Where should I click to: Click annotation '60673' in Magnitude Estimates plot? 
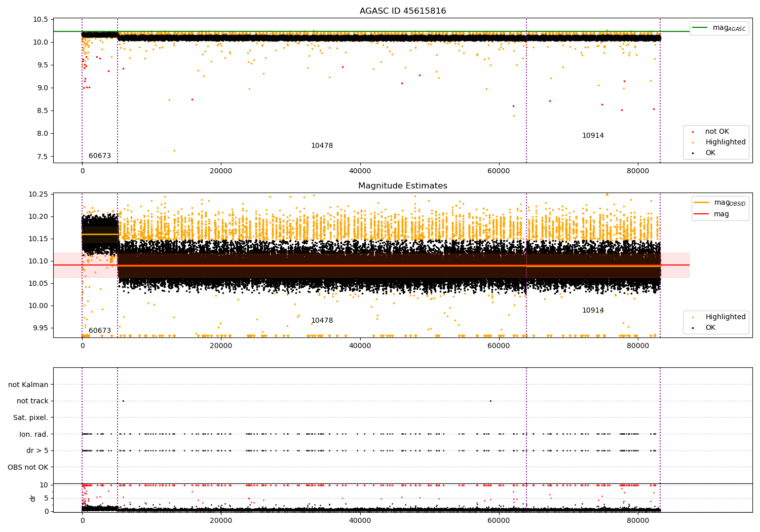100,331
